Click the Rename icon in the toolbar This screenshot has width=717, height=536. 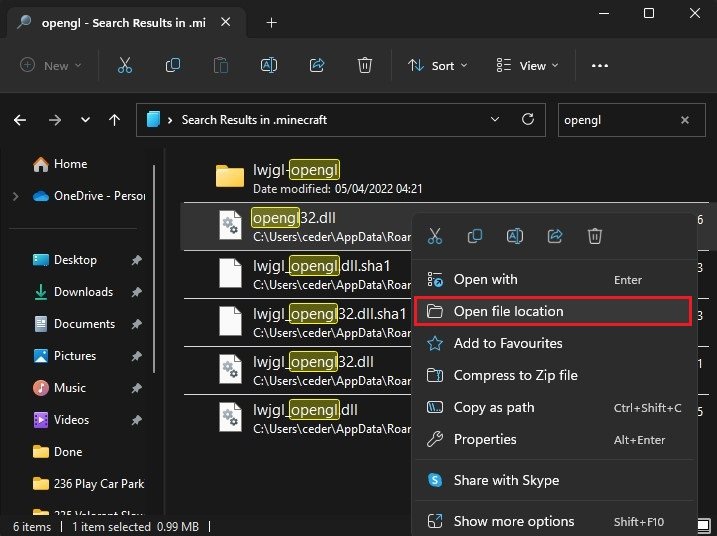269,65
